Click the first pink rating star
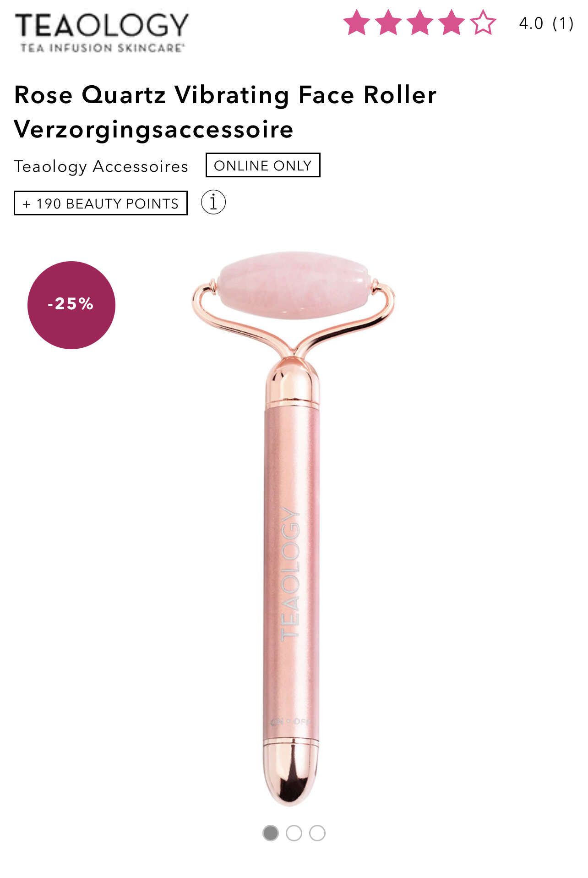 click(x=357, y=22)
